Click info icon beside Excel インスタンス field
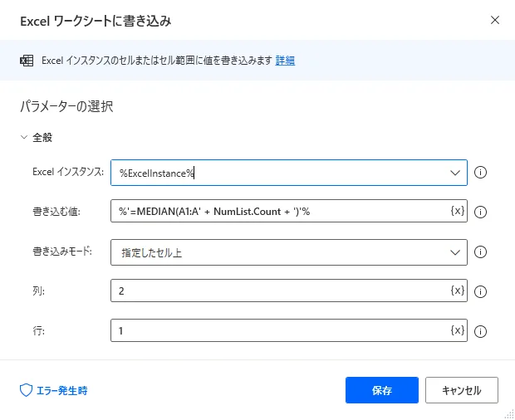This screenshot has height=420, width=515. [x=480, y=173]
